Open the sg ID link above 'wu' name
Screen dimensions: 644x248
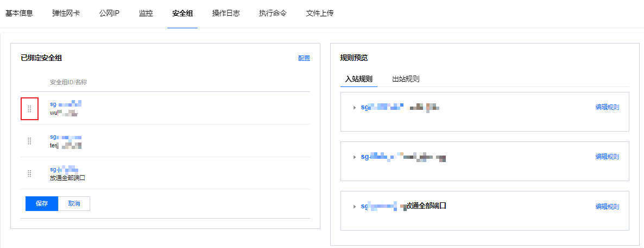tap(66, 104)
